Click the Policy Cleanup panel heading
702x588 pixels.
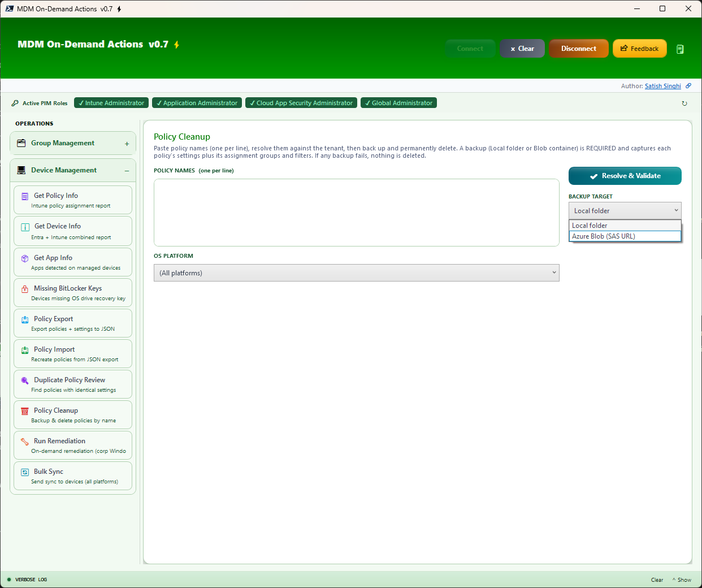coord(182,137)
